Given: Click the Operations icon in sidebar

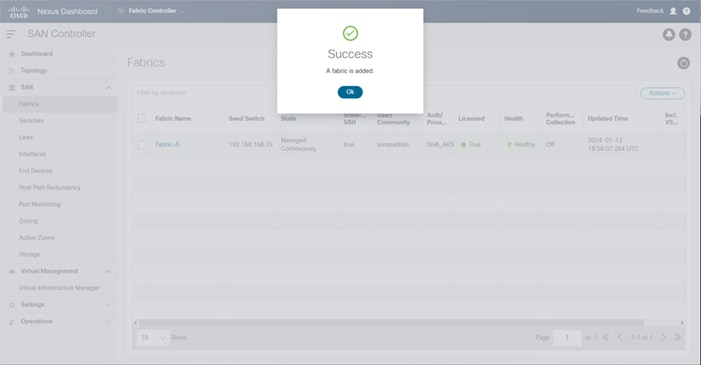Looking at the screenshot, I should 12,322.
